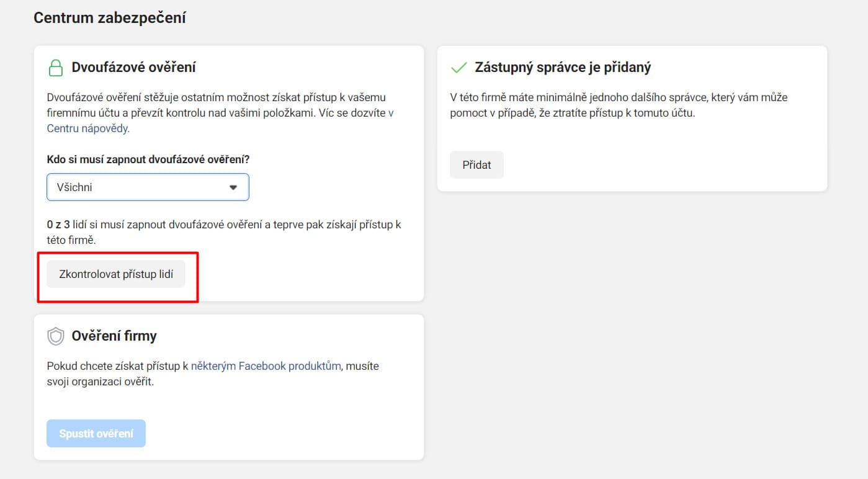This screenshot has width=868, height=479.
Task: Click the Centrum zabezpečení page heading
Action: 110,18
